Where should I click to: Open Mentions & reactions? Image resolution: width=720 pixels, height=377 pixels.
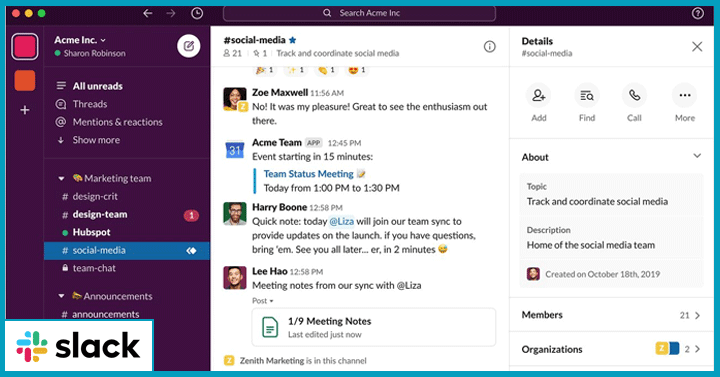[x=117, y=122]
